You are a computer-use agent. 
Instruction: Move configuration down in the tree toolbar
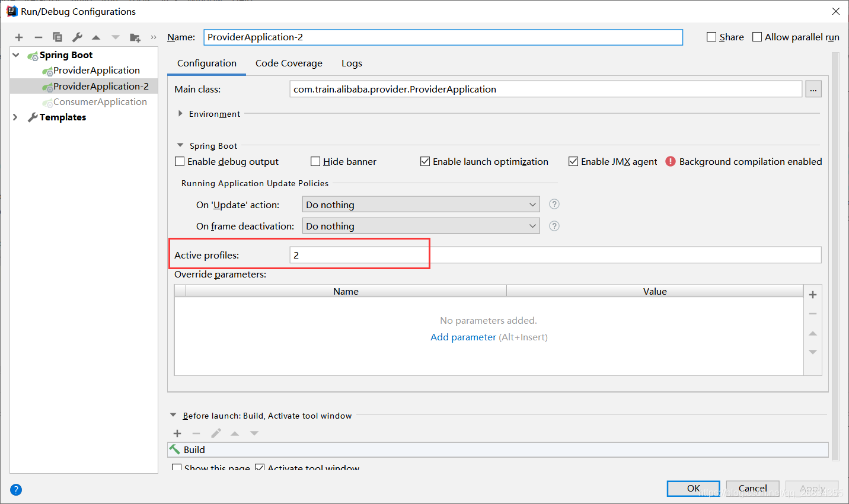(116, 37)
